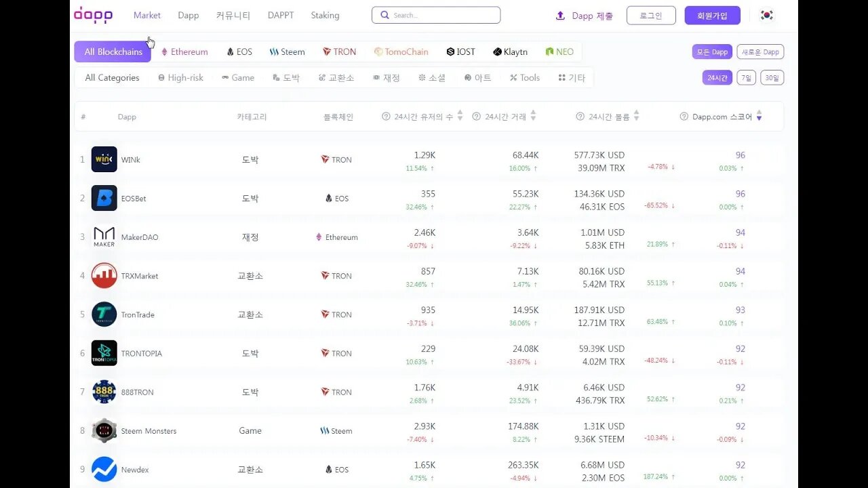Viewport: 868px width, 488px height.
Task: Select the 30일 time range
Action: pos(772,78)
